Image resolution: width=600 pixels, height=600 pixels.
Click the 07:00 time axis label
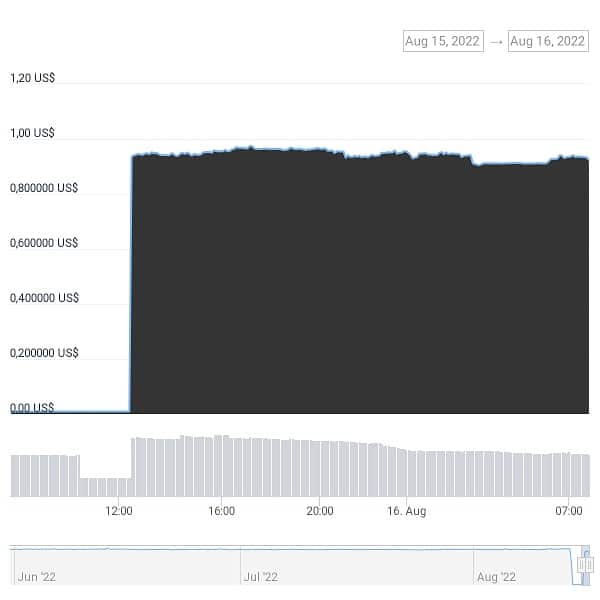[569, 511]
